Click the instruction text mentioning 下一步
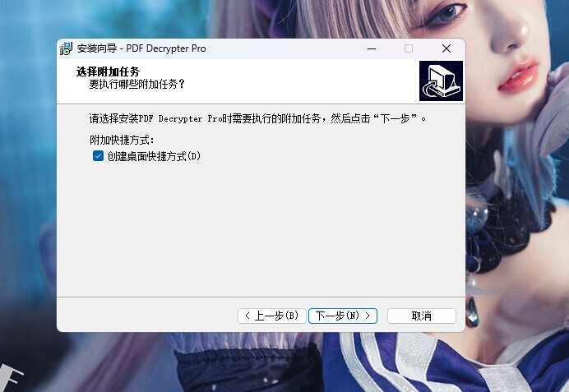Image resolution: width=569 pixels, height=392 pixels. 257,118
